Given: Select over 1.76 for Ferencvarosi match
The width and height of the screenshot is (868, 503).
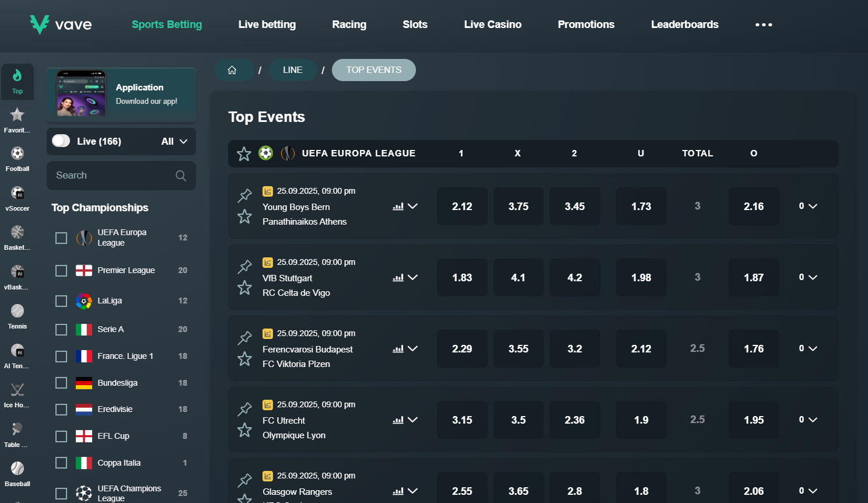Looking at the screenshot, I should [x=754, y=349].
